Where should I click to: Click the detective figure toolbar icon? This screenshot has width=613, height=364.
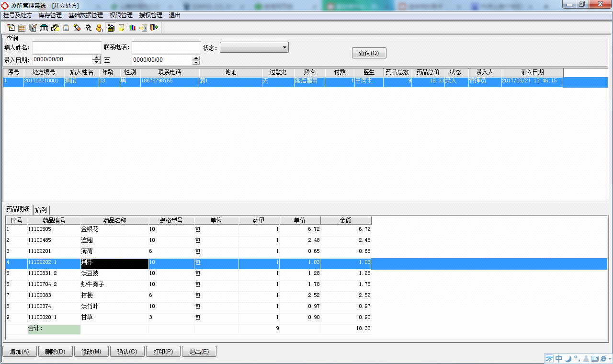coord(88,28)
